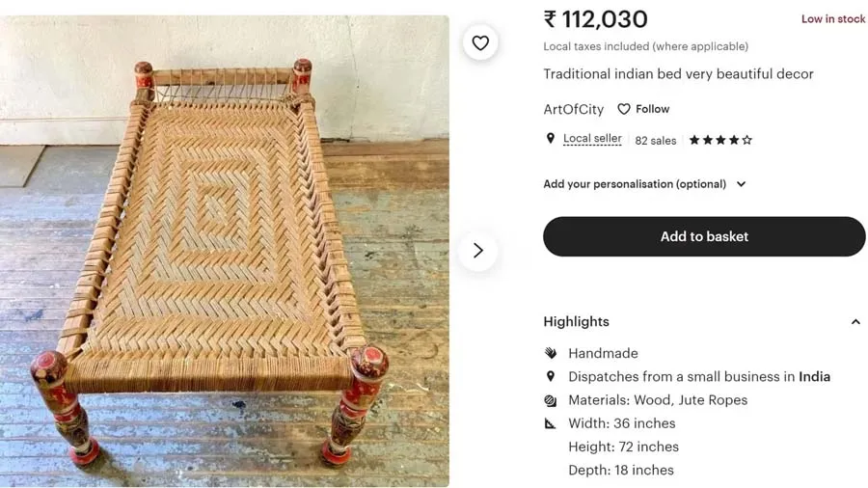Screen dimensions: 868x488
Task: Click the heart favourite icon on the product photo
Action: pos(480,43)
